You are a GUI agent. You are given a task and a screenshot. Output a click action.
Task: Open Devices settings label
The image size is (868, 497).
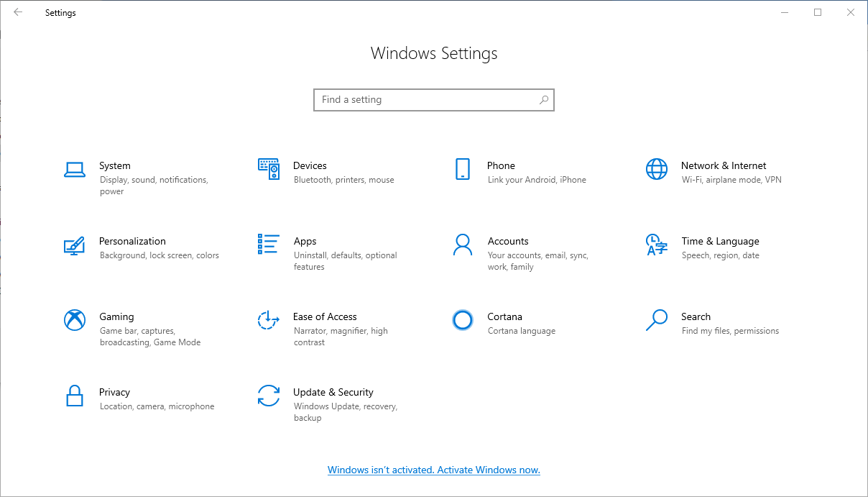(x=310, y=165)
